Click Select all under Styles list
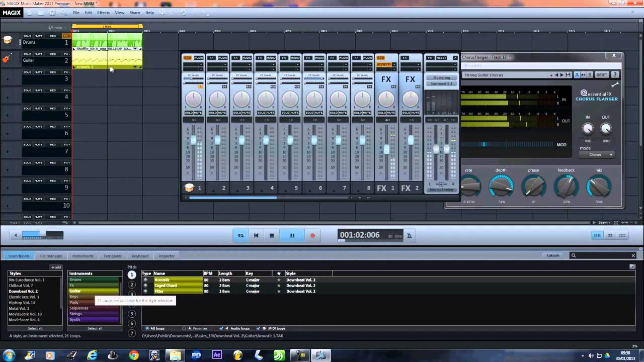Screen dimensions: 644x362 pos(35,328)
